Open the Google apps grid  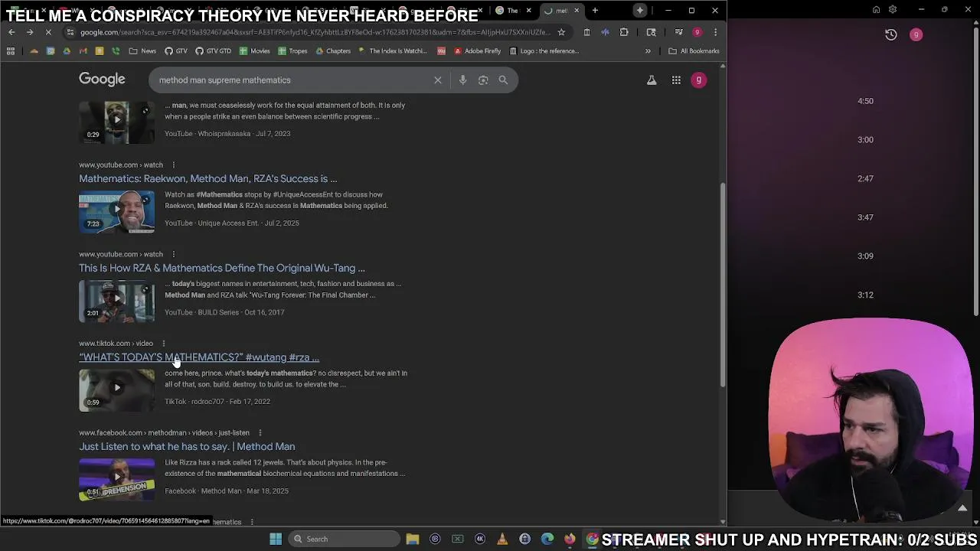tap(676, 80)
